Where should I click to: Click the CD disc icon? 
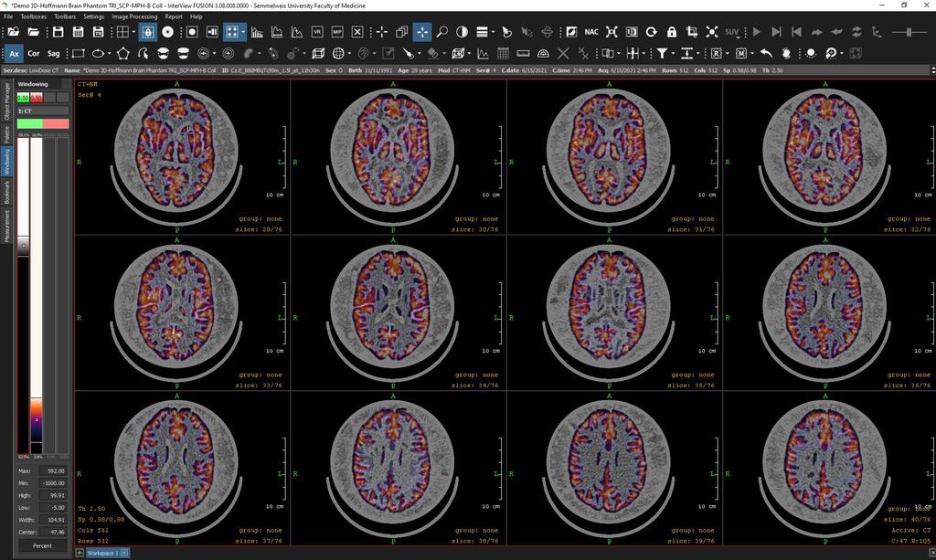[x=168, y=32]
